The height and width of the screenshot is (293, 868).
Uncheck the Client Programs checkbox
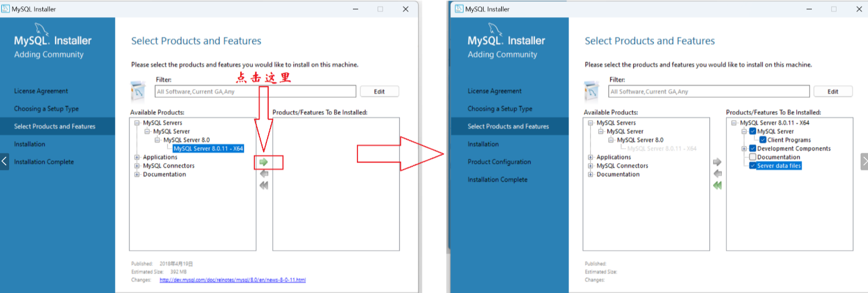(763, 140)
